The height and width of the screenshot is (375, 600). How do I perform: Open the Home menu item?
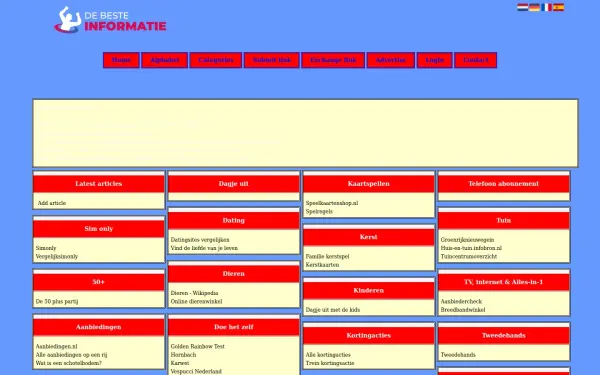[x=121, y=60]
